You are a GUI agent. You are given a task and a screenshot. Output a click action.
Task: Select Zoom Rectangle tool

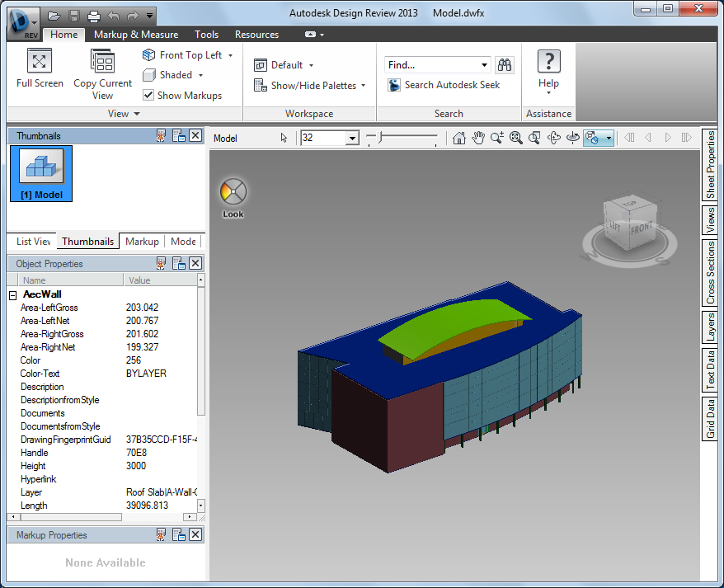tap(534, 138)
